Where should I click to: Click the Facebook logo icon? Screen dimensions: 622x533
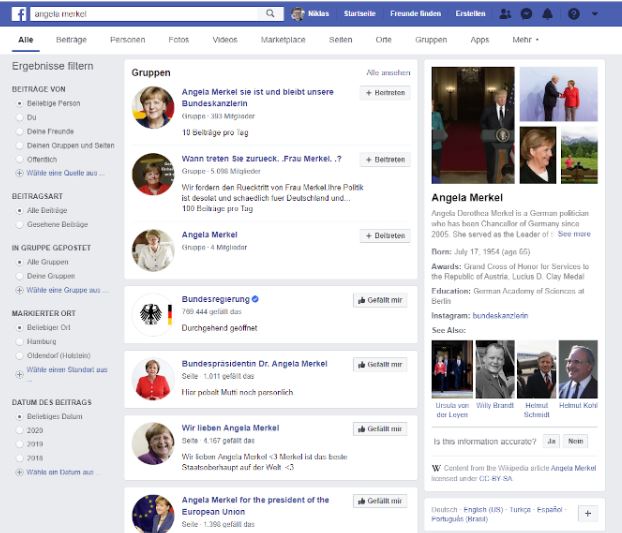tap(19, 14)
